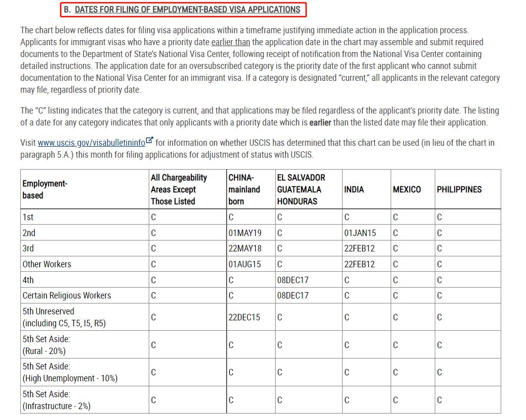Click the bold word 'earlier' in second paragraph
The image size is (526, 420).
(x=320, y=122)
